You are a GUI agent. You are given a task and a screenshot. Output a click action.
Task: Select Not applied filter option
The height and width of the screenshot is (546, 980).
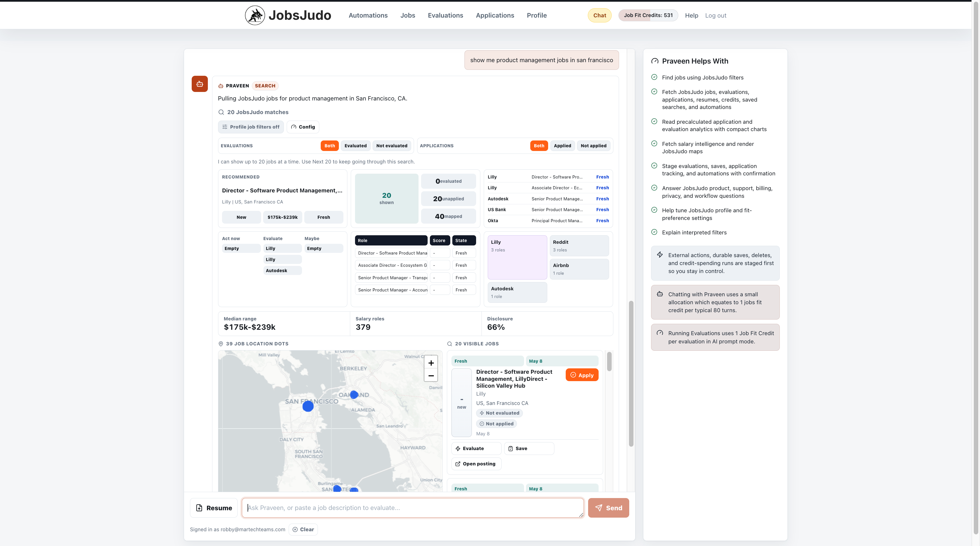(594, 146)
